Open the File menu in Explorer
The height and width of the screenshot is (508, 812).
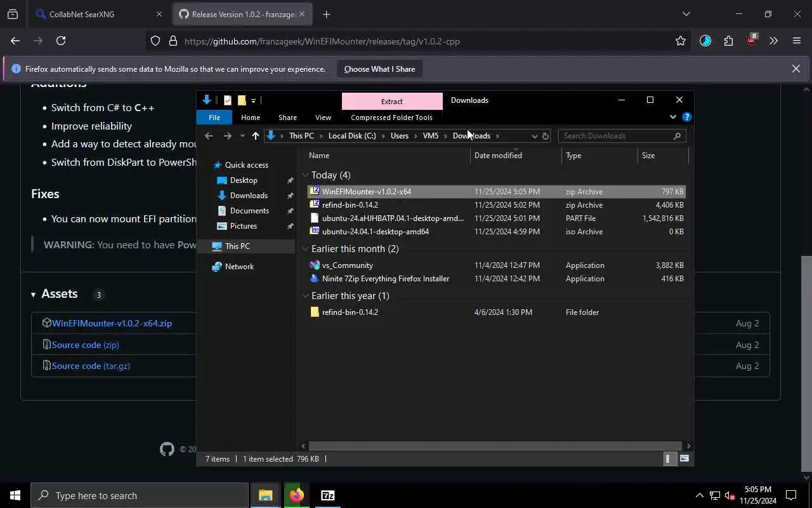(214, 117)
